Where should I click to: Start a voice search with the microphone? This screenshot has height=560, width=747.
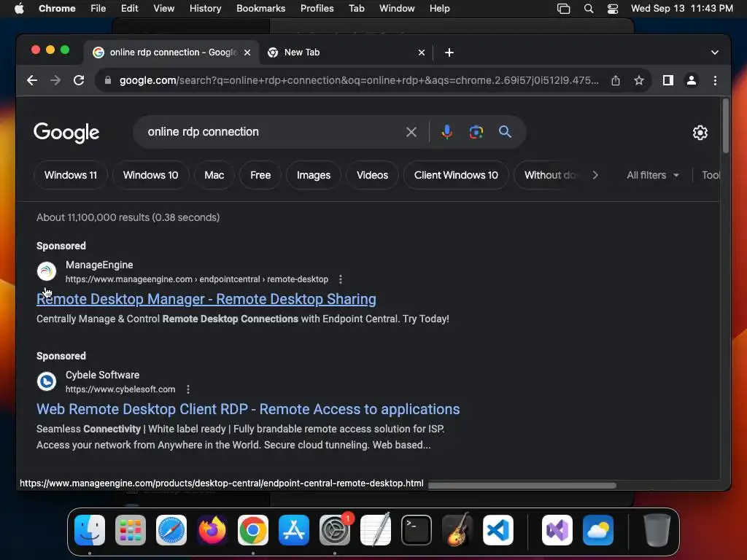447,132
